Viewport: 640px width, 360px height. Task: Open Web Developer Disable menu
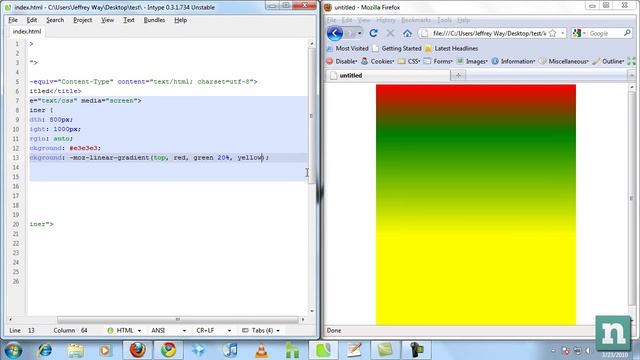[342, 61]
